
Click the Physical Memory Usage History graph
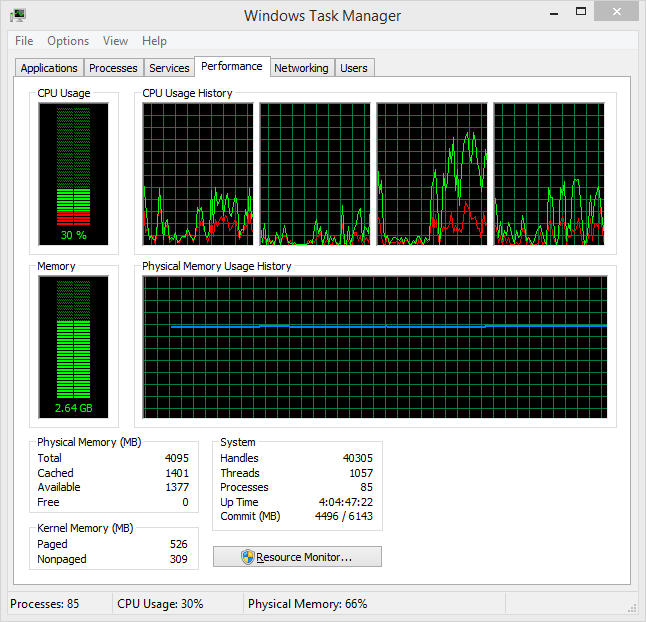pyautogui.click(x=375, y=347)
